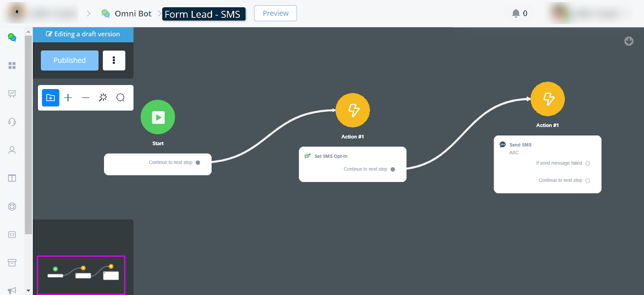Image resolution: width=644 pixels, height=295 pixels.
Task: Click the green Start node
Action: [158, 117]
